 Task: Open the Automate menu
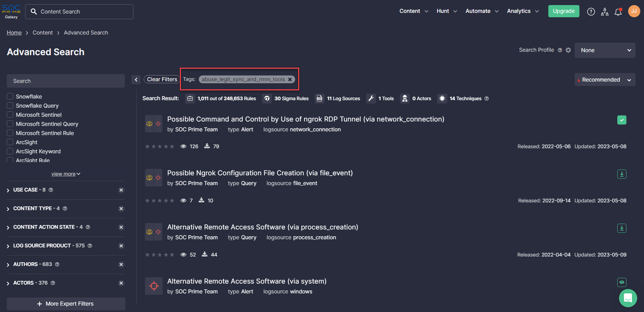pyautogui.click(x=482, y=11)
